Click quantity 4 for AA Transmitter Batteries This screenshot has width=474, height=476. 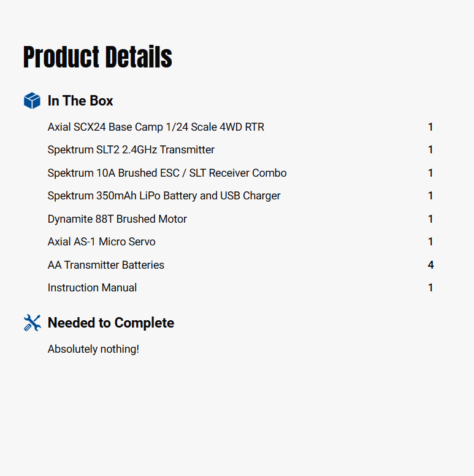click(x=430, y=265)
